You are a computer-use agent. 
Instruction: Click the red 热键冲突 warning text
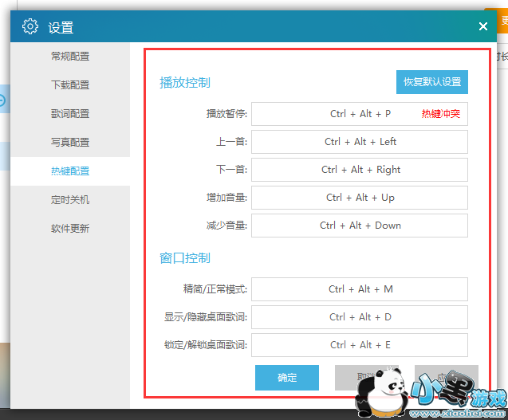point(440,114)
